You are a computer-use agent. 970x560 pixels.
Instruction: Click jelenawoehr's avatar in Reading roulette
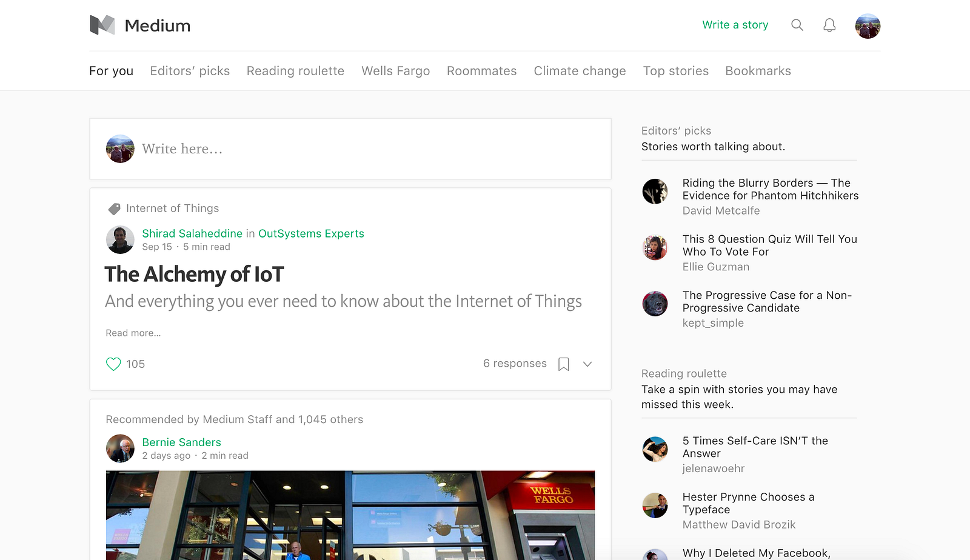(655, 449)
